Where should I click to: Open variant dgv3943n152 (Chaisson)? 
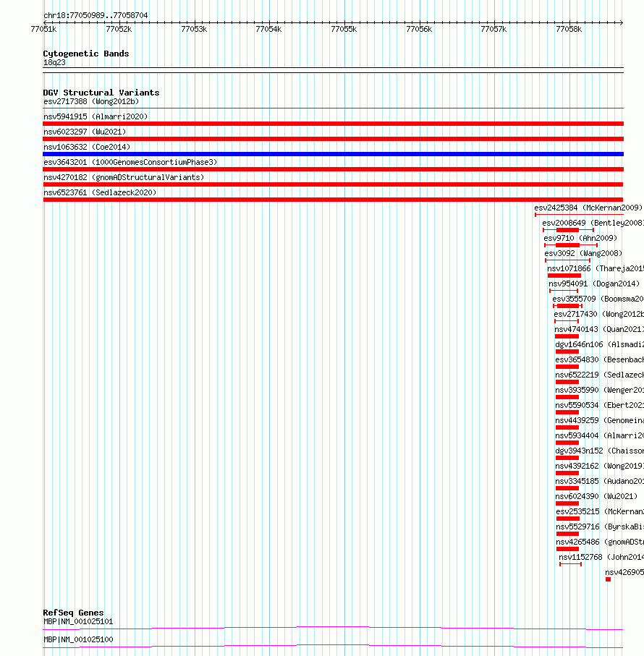pos(600,451)
